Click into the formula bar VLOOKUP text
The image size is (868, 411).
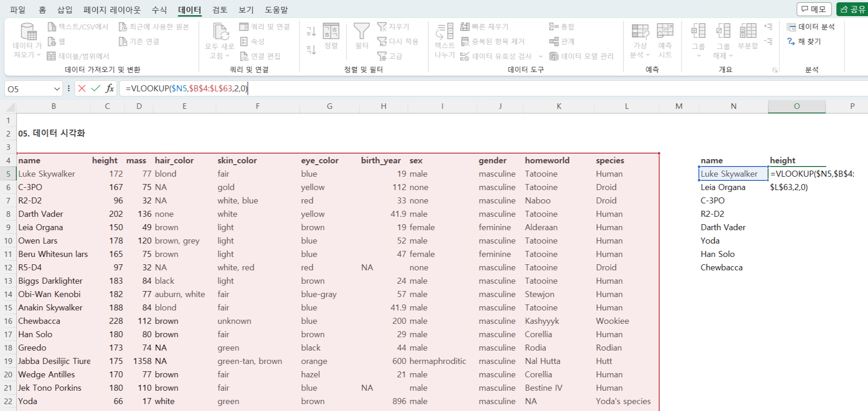[186, 88]
